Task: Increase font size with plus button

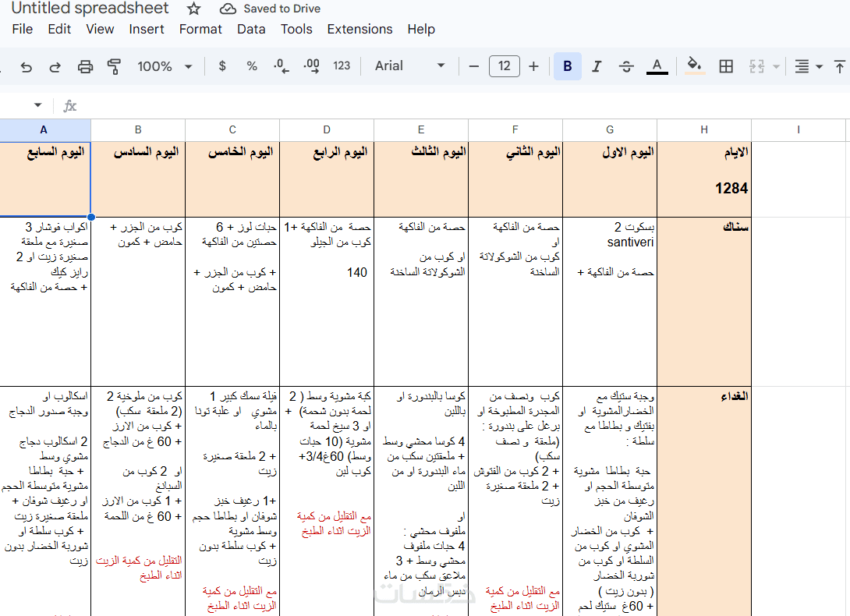Action: (x=533, y=66)
